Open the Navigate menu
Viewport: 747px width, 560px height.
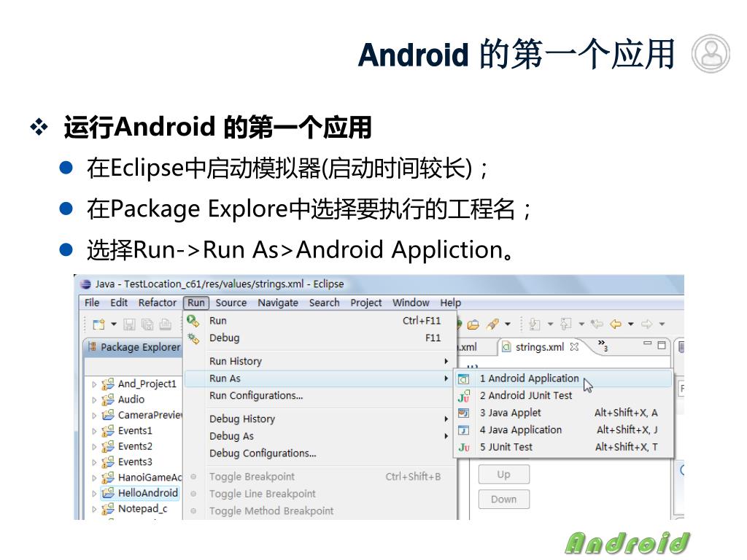coord(278,303)
